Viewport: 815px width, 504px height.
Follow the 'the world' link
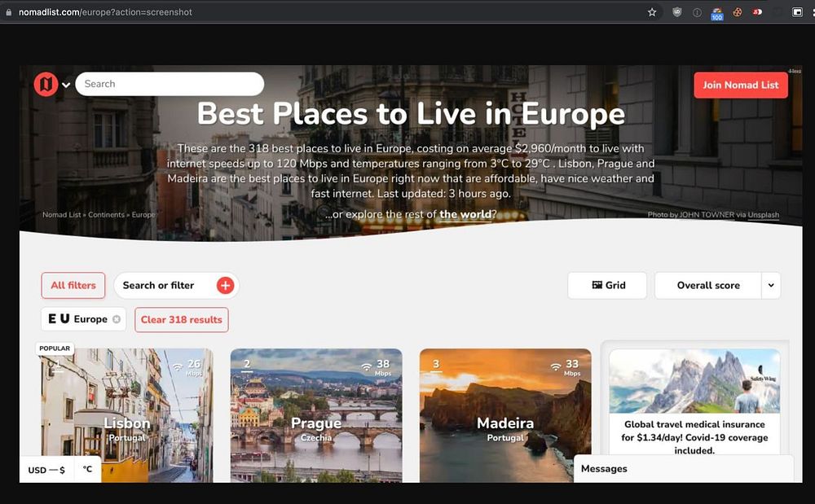click(465, 214)
